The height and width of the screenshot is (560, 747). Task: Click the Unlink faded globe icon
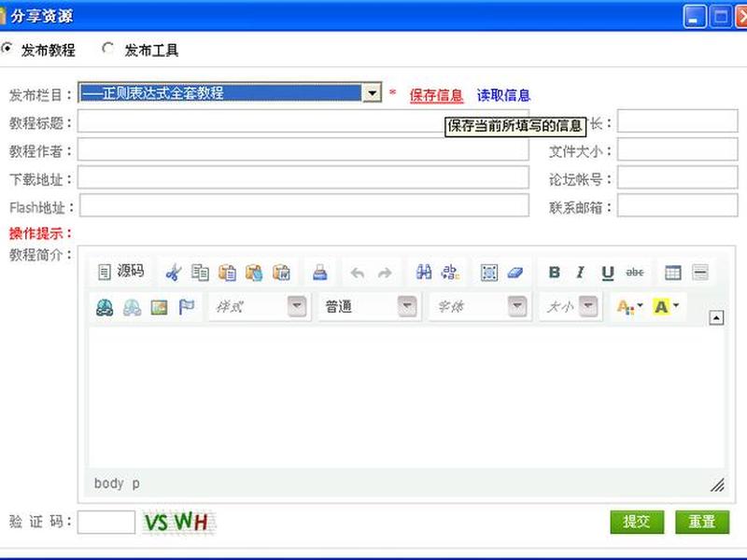132,307
